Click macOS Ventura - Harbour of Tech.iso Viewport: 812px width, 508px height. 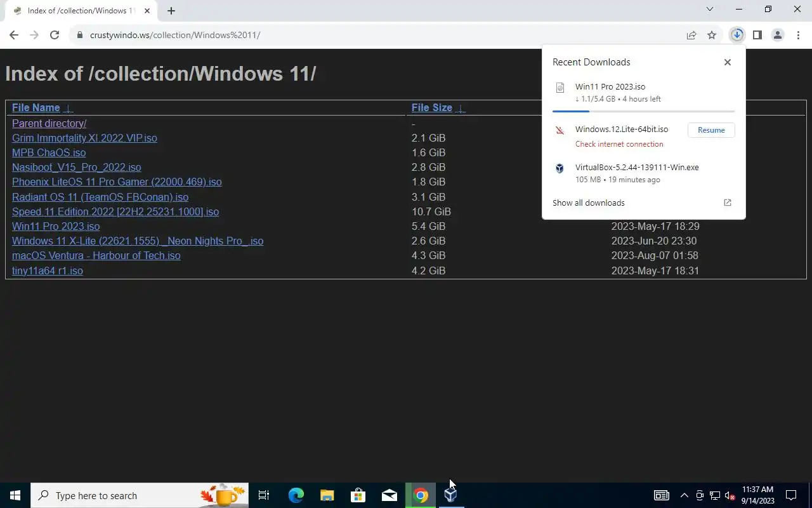click(x=96, y=255)
